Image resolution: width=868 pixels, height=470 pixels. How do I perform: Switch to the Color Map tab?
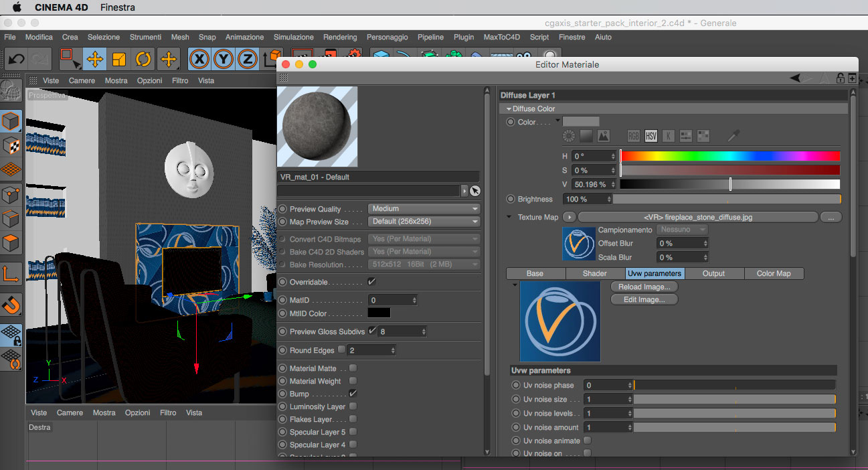(774, 273)
